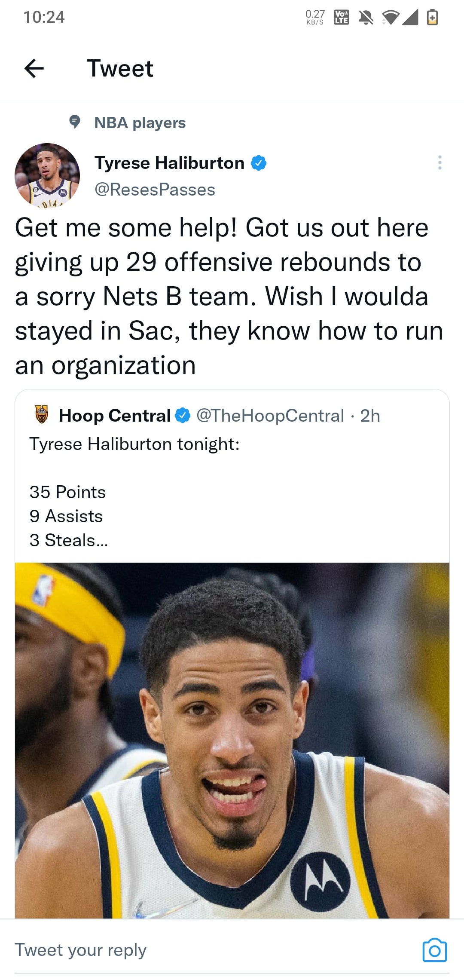The image size is (464, 980).
Task: Tap the VoLTE status icon
Action: tap(342, 18)
